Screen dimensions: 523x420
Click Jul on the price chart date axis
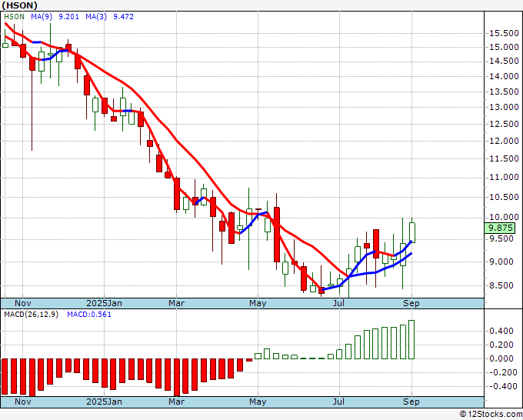coord(339,303)
